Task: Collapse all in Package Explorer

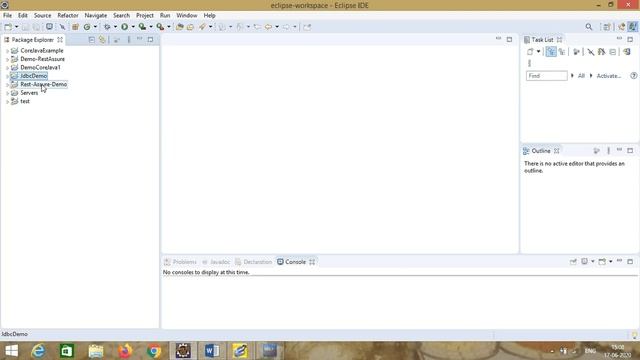Action: [x=91, y=40]
